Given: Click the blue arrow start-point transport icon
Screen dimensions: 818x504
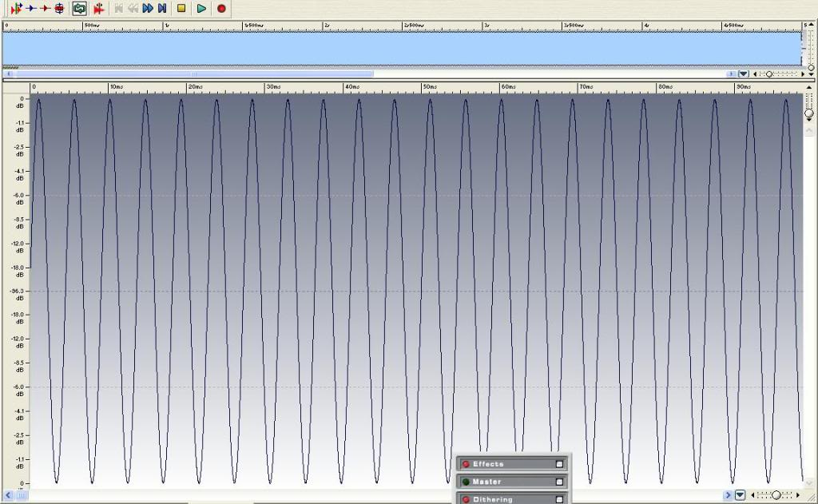Looking at the screenshot, I should click(x=31, y=8).
